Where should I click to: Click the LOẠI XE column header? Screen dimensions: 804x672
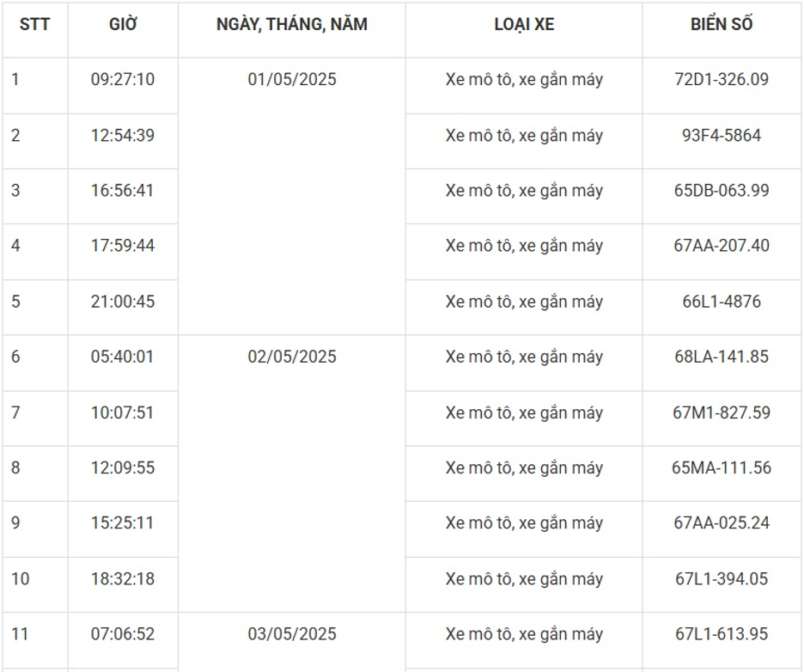pos(524,25)
